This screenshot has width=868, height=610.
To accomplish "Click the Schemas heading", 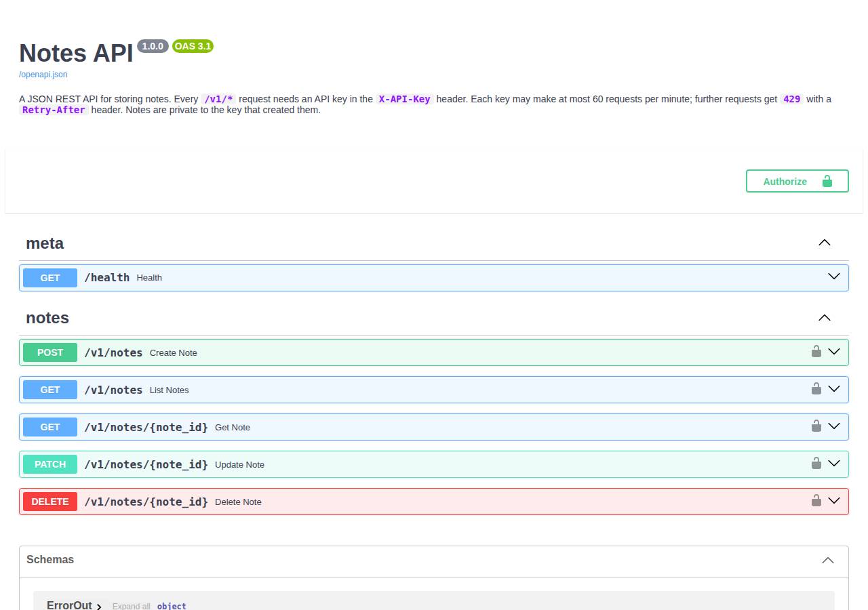I will coord(50,559).
